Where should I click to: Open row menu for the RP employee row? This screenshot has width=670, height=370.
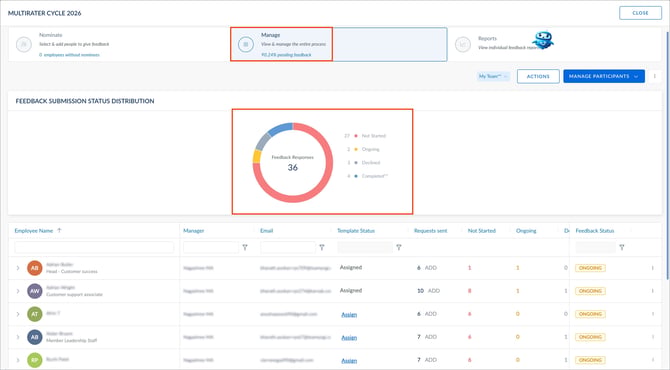(652, 360)
